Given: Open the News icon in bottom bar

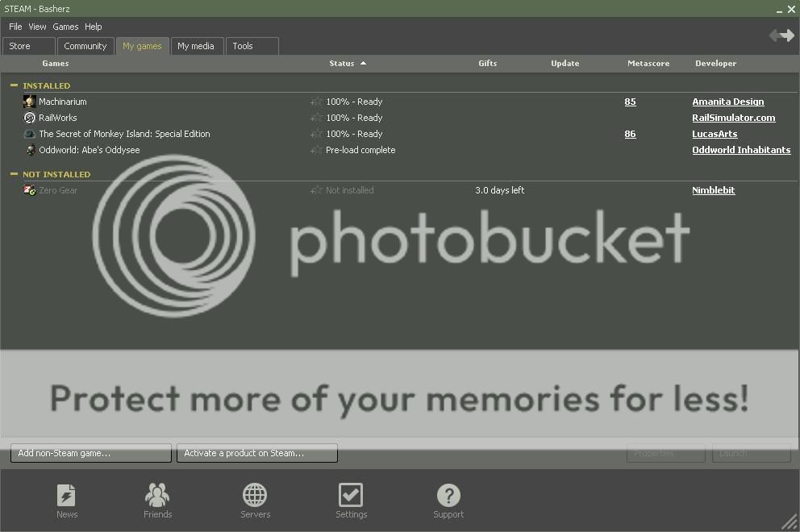Looking at the screenshot, I should click(66, 496).
